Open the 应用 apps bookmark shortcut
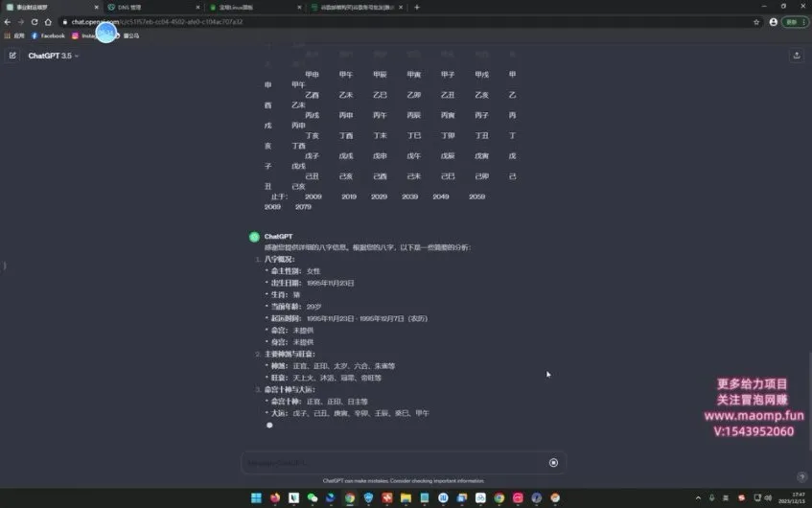Viewport: 812px width, 508px height. [x=14, y=35]
